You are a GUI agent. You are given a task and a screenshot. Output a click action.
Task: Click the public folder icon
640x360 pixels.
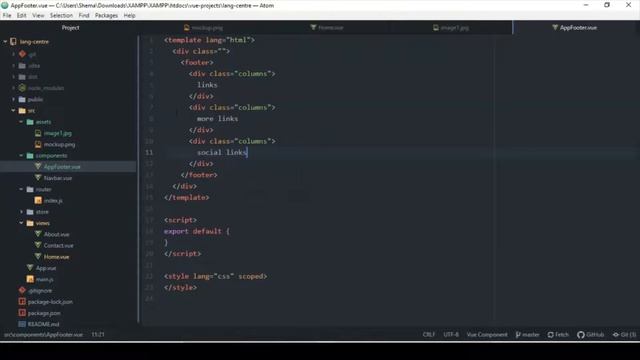[22, 99]
